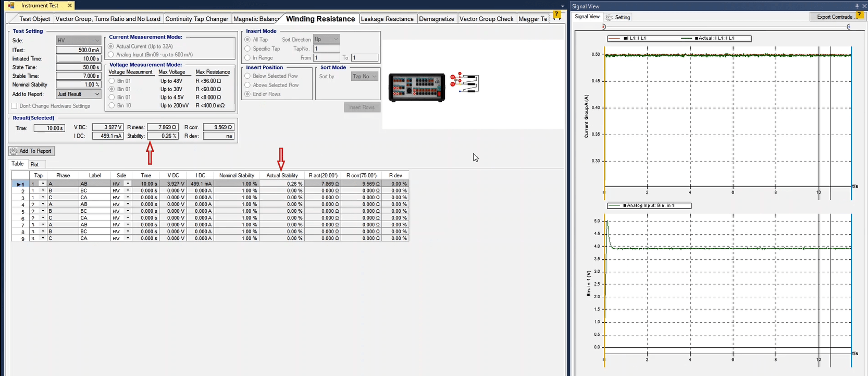The image size is (868, 376).
Task: Toggle Don't Change Hardware Settings checkbox
Action: (x=15, y=106)
